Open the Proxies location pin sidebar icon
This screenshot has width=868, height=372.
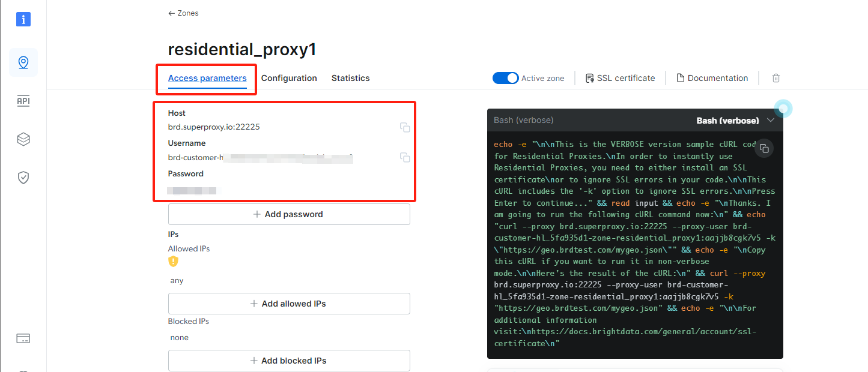click(x=23, y=62)
